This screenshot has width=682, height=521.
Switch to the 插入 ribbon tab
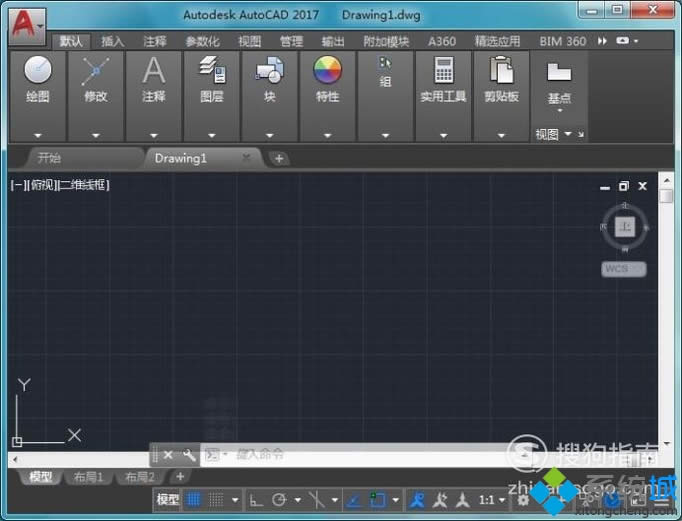pyautogui.click(x=113, y=41)
